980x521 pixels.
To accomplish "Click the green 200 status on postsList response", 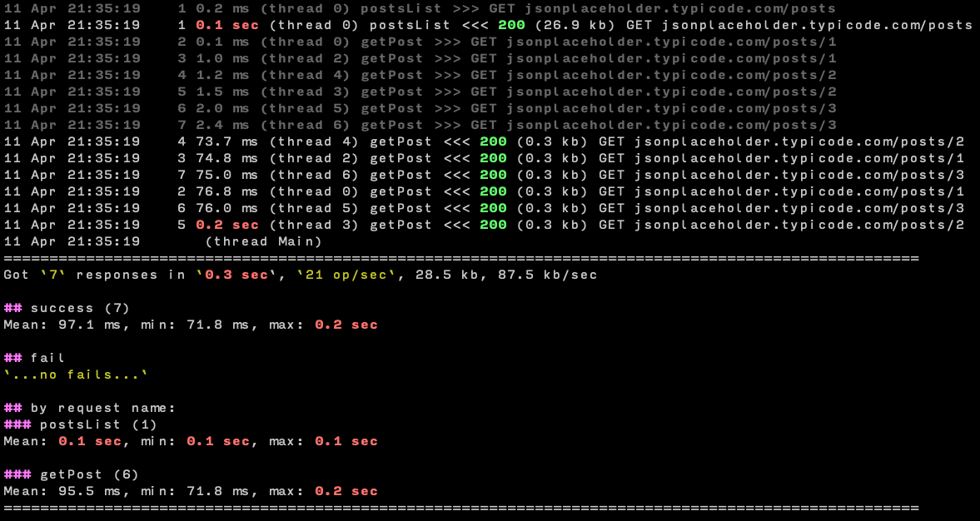I will 511,25.
